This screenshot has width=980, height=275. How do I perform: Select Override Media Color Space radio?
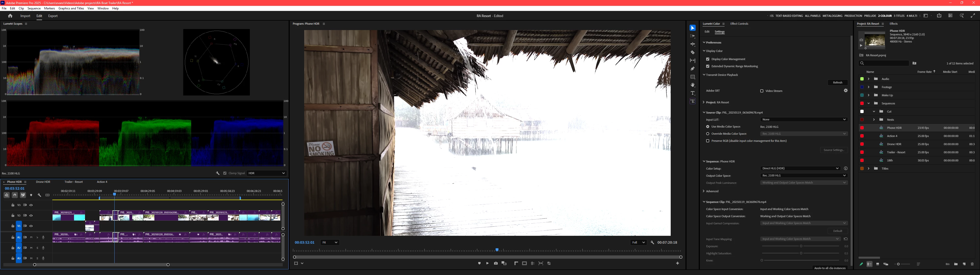[708, 134]
